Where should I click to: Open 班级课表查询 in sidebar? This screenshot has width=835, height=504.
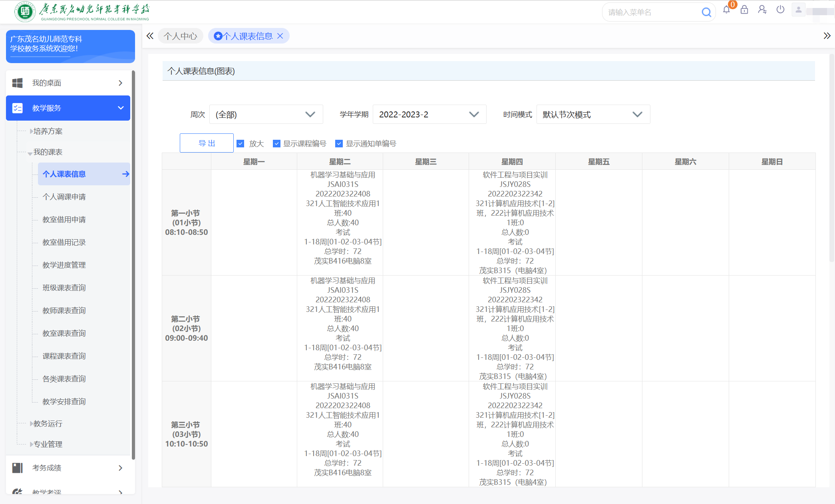64,288
